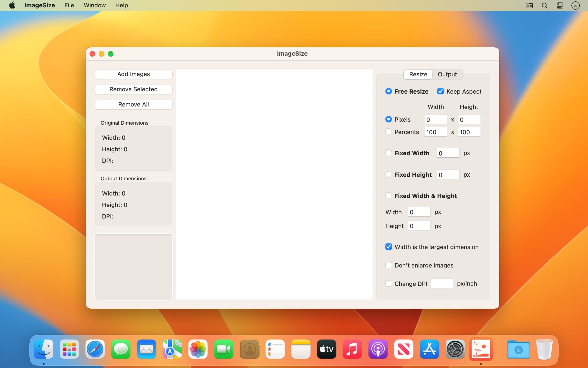Click Height field under Fixed Width & Height
588x368 pixels.
(419, 226)
